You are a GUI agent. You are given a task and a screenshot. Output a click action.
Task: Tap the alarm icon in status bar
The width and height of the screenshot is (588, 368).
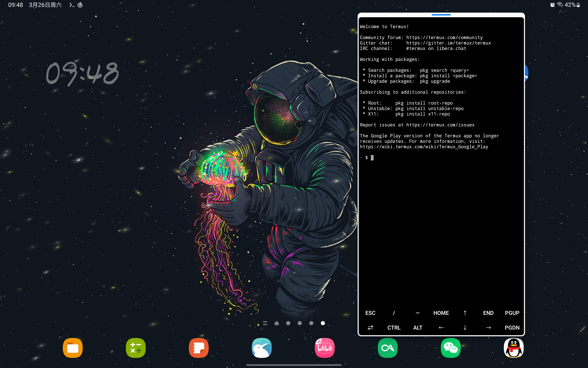pos(553,5)
